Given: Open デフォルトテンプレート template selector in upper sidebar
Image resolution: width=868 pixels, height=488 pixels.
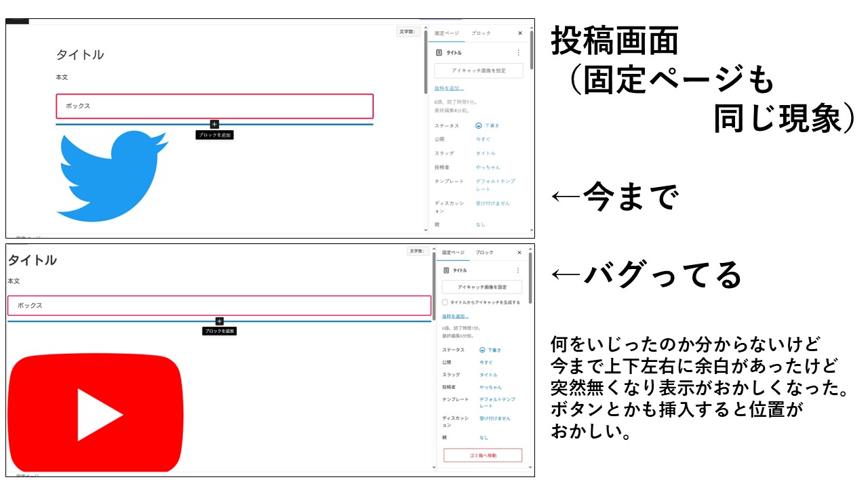Looking at the screenshot, I should point(495,185).
